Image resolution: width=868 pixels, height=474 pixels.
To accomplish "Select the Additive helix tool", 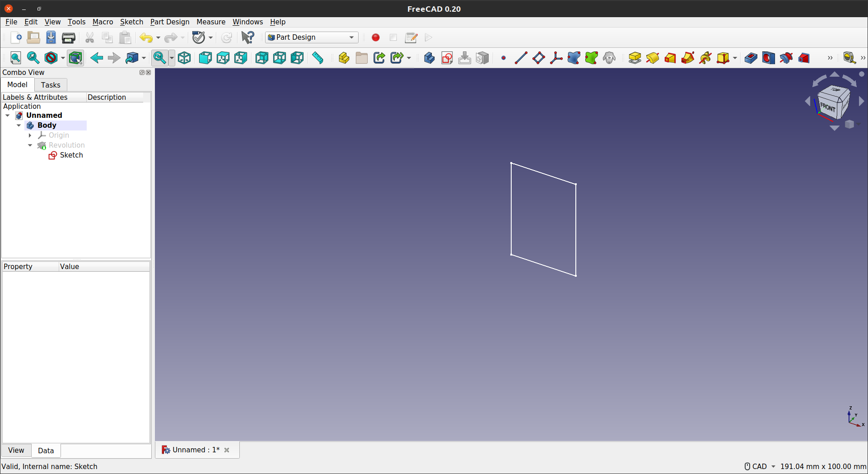I will click(x=705, y=58).
